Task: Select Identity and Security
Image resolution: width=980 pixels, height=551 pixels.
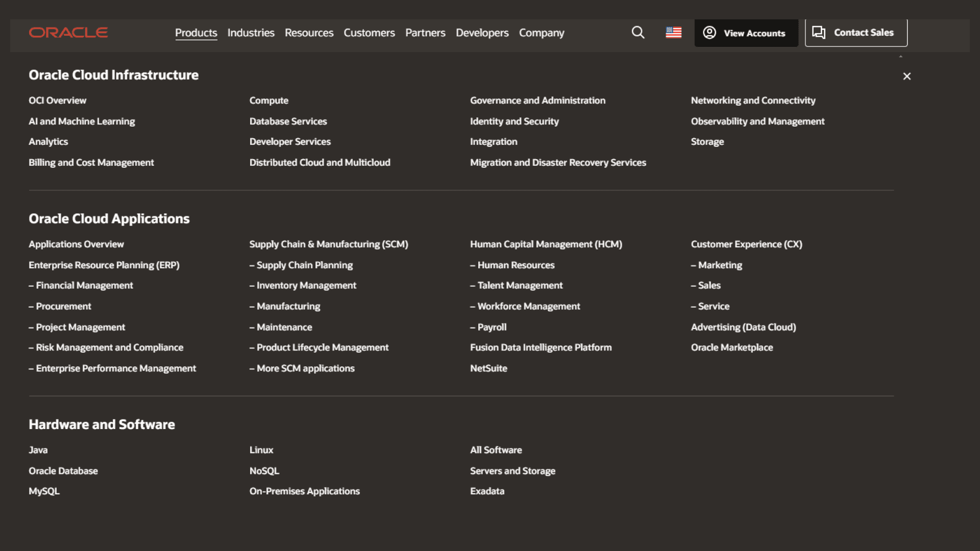Action: coord(514,121)
